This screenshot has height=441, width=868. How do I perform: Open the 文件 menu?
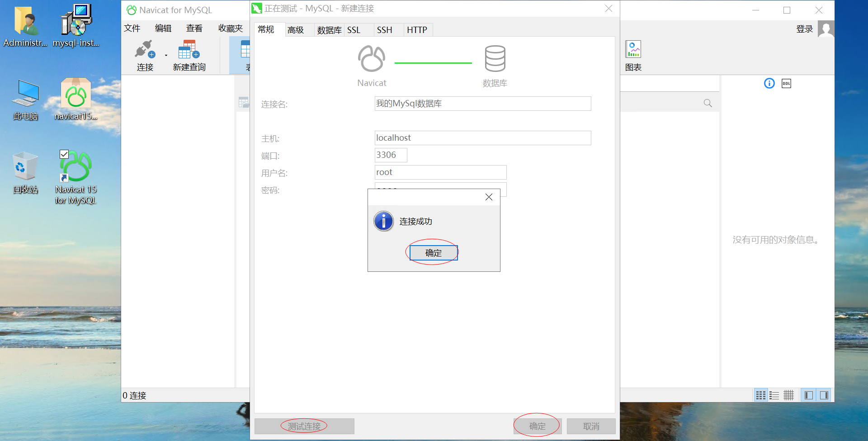click(132, 28)
